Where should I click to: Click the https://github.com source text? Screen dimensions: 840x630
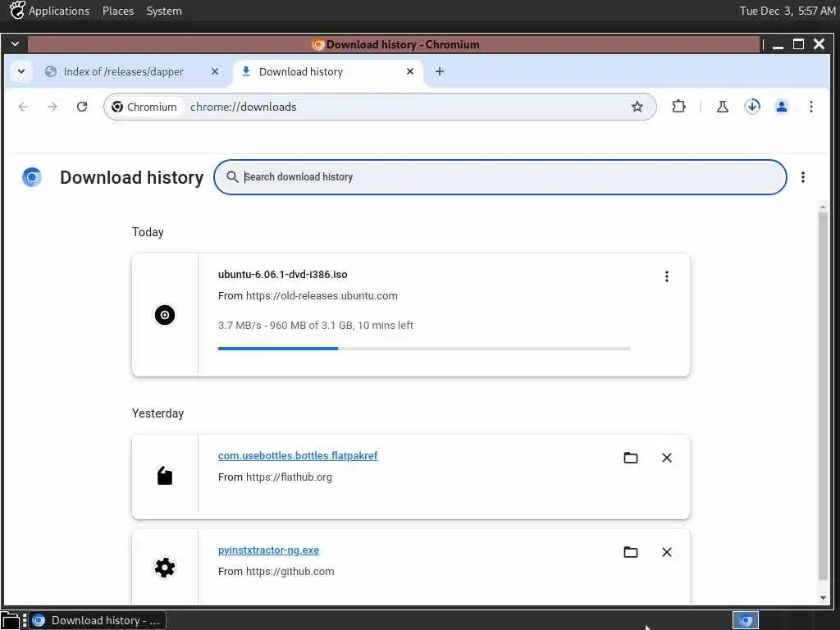click(x=290, y=571)
